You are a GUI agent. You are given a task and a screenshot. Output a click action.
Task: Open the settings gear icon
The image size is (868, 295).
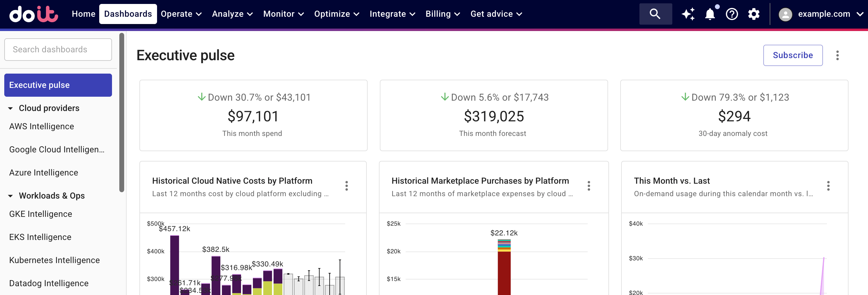click(754, 14)
